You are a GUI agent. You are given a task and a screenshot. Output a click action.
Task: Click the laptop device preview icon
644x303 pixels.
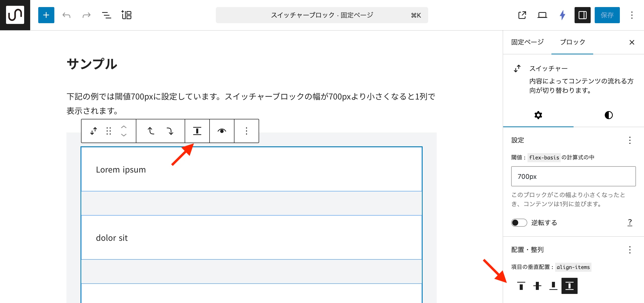click(542, 15)
